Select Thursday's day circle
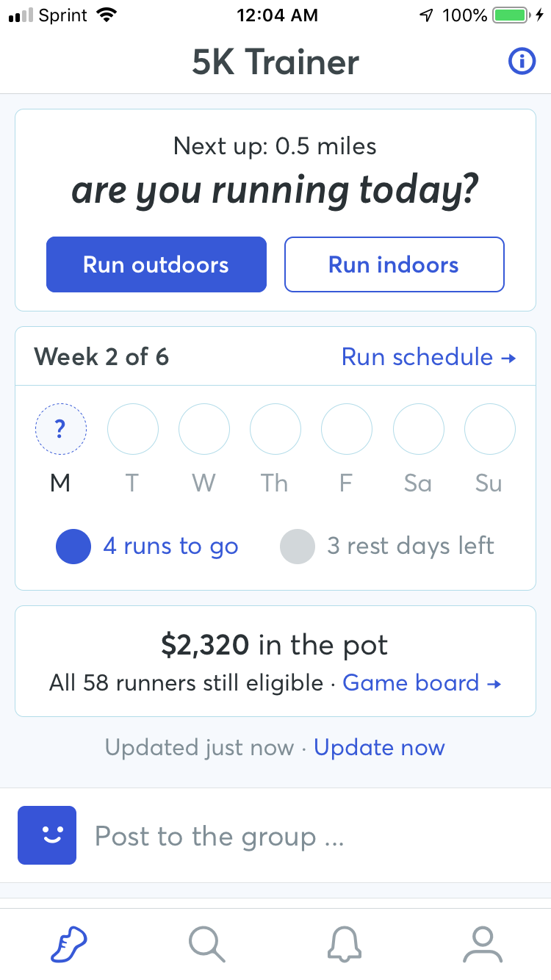This screenshot has height=980, width=551. pos(275,429)
